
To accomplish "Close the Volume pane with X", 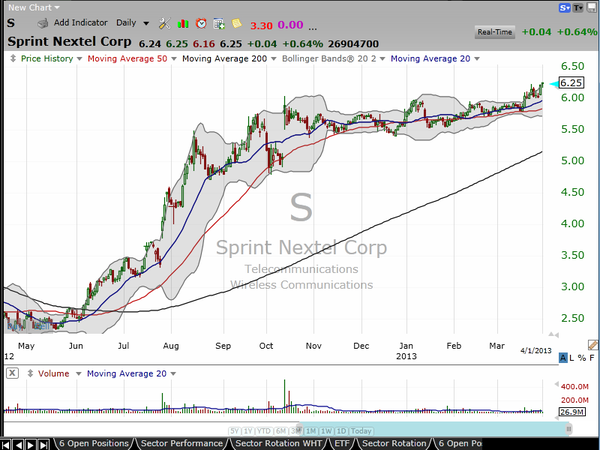I will 13,373.
